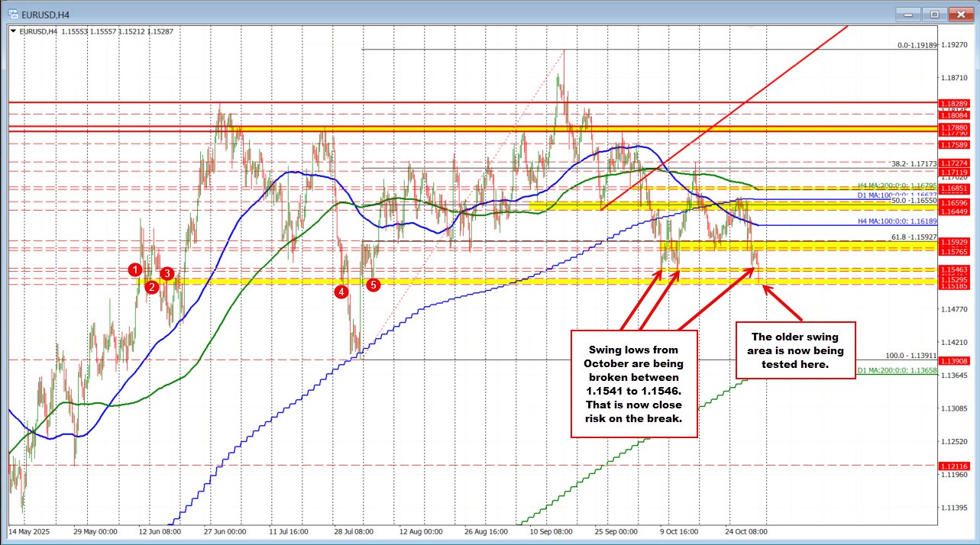Screen dimensions: 980x545
Task: Click red swing marker 3
Action: (x=167, y=272)
